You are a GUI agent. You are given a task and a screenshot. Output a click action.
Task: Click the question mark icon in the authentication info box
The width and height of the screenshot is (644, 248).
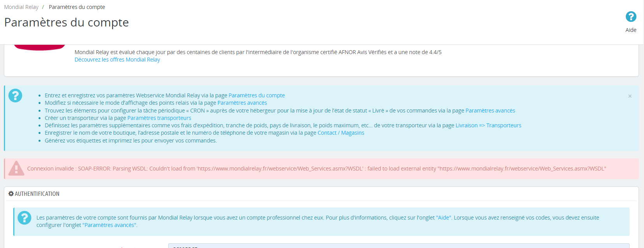pyautogui.click(x=25, y=218)
